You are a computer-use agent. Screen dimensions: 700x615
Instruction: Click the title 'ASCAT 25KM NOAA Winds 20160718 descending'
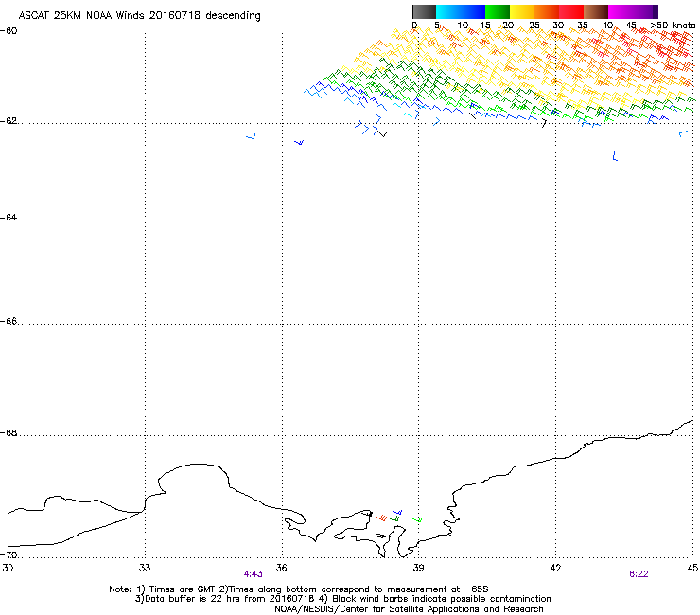tap(139, 16)
